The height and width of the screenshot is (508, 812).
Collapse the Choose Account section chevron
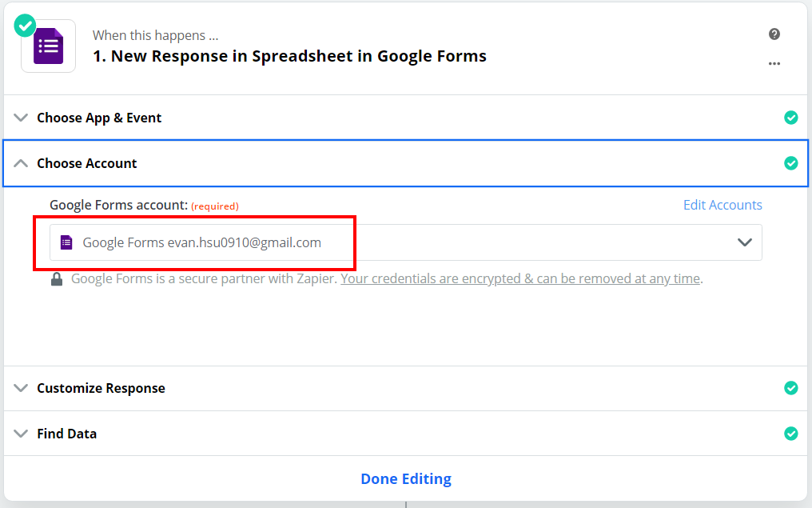[x=21, y=163]
